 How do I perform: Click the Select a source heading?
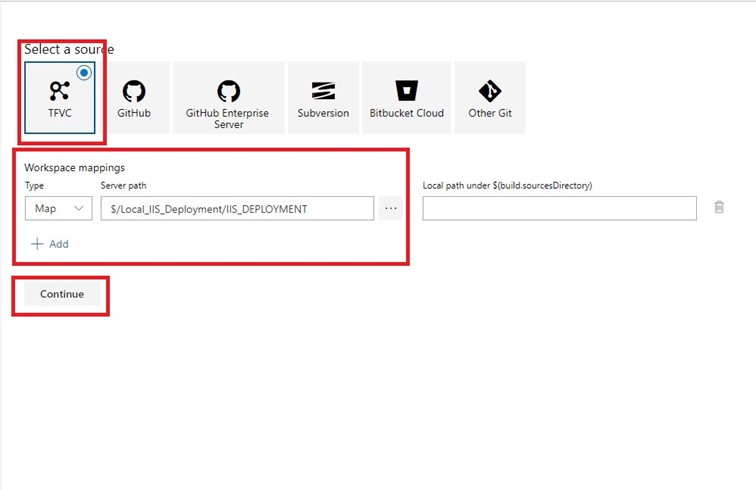(x=69, y=49)
